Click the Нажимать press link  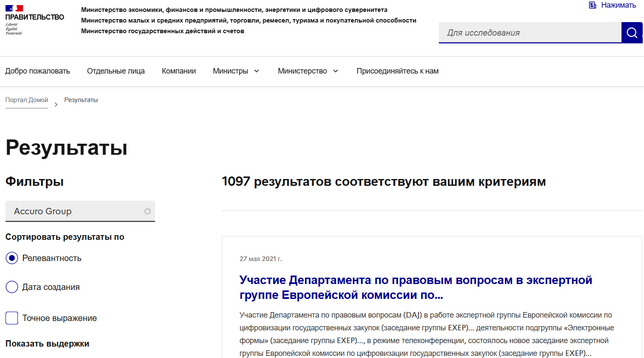[618, 6]
